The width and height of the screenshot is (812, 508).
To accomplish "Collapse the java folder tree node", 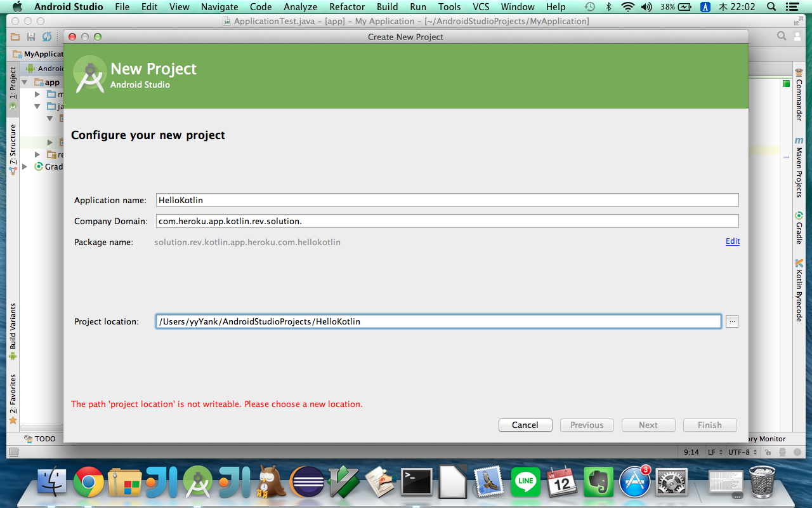I will tap(37, 107).
